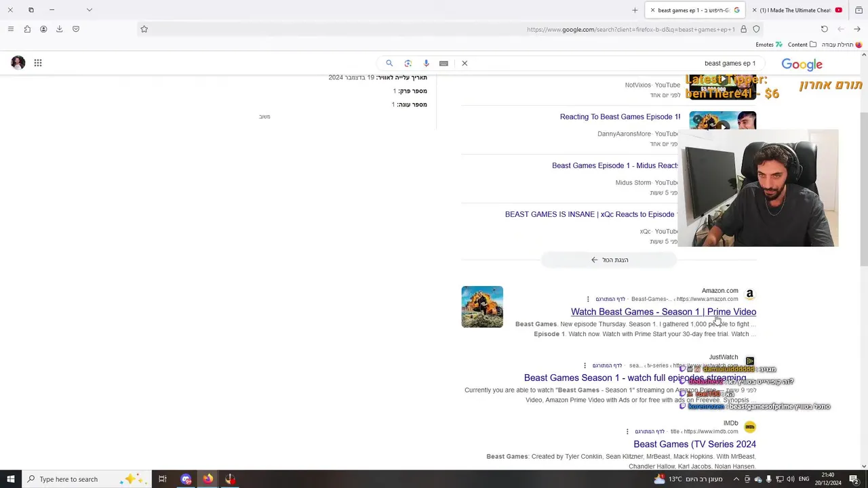Viewport: 868px width, 488px height.
Task: Close the YouTube tab
Action: coord(755,10)
